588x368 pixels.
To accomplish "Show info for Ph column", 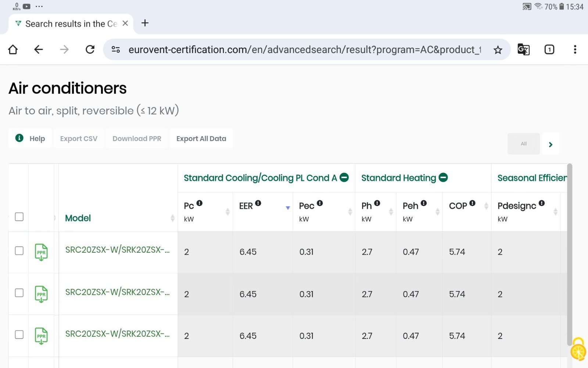I will click(x=377, y=203).
